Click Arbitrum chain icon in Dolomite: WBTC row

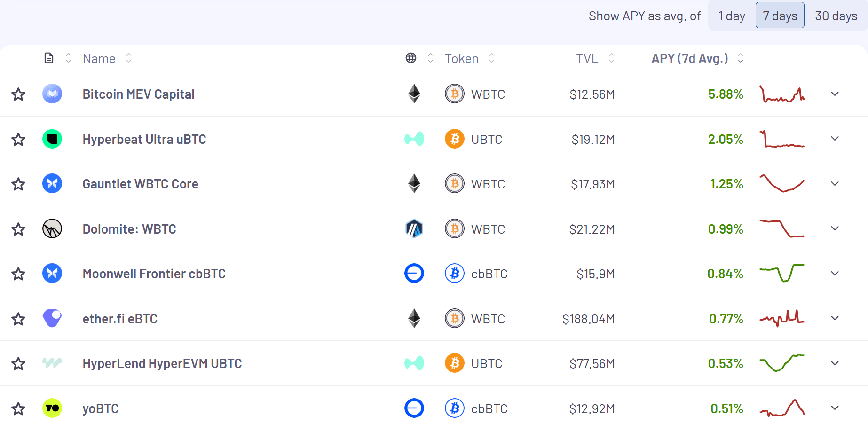(x=414, y=228)
